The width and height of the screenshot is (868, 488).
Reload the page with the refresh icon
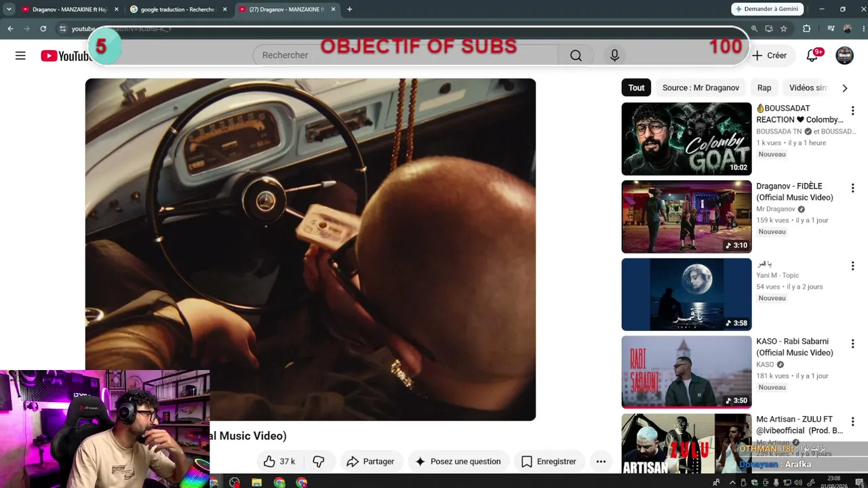pos(43,28)
